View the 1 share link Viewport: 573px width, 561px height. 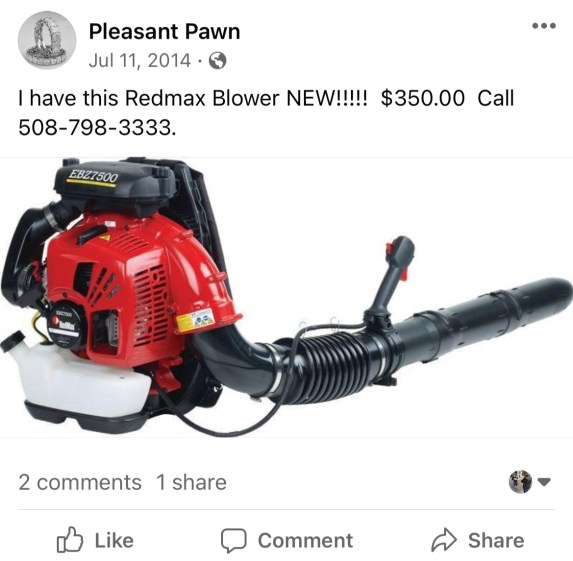(x=191, y=482)
